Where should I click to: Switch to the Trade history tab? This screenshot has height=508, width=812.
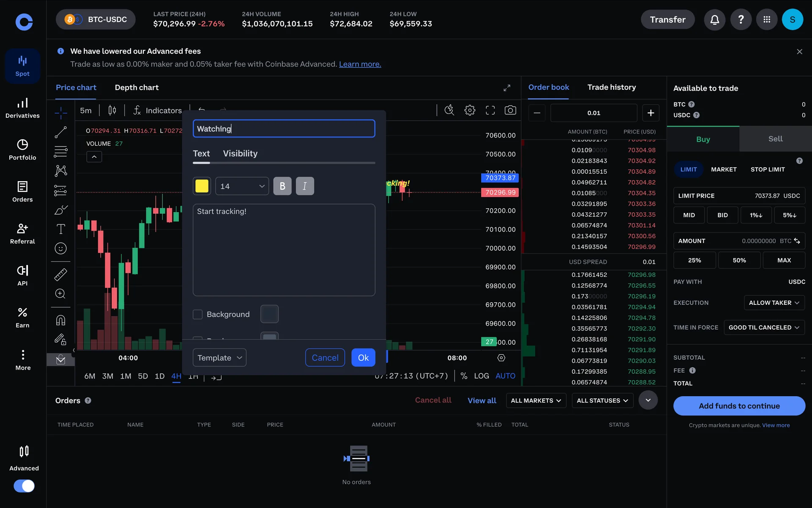click(x=611, y=87)
